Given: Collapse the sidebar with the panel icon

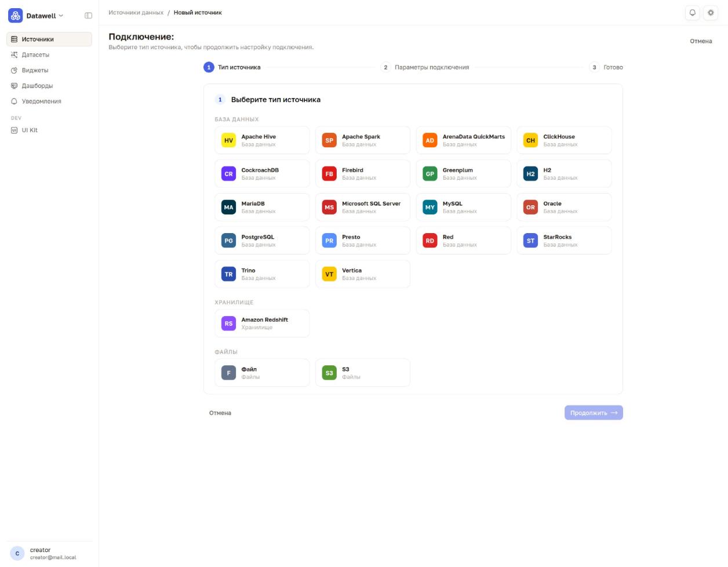Looking at the screenshot, I should 88,16.
